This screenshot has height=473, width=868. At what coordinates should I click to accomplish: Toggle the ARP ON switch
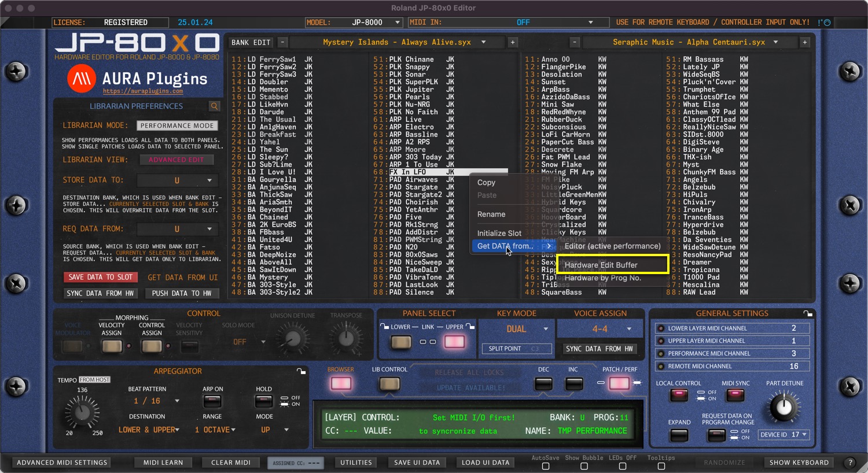tap(212, 401)
